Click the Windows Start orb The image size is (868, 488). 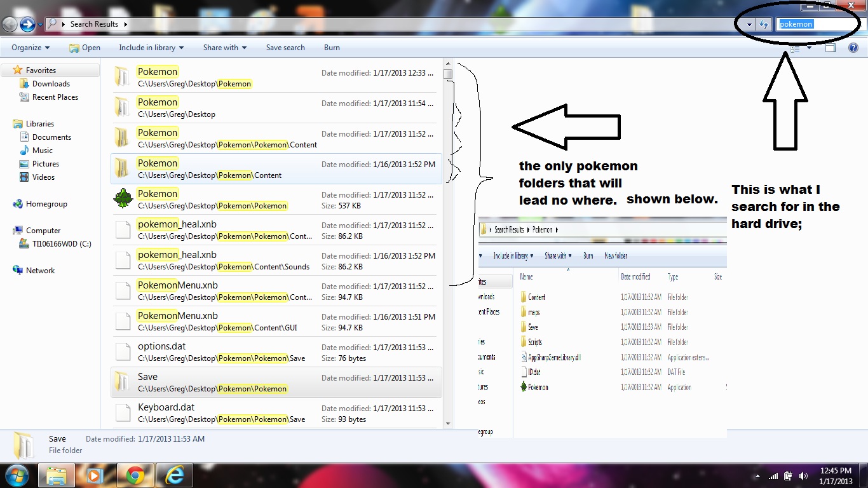pos(17,475)
